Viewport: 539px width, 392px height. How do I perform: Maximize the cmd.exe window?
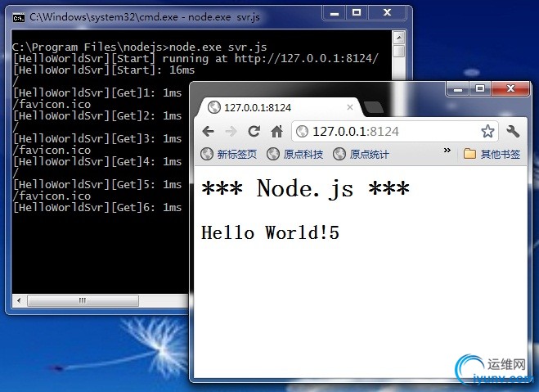pos(357,13)
